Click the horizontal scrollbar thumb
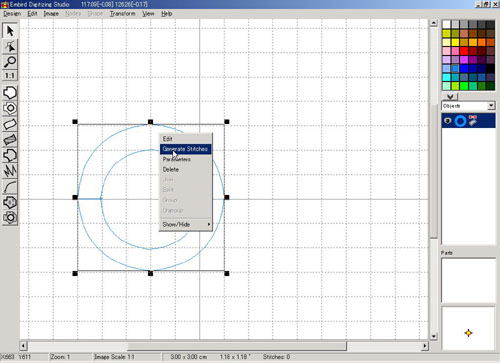The image size is (500, 363). click(237, 346)
